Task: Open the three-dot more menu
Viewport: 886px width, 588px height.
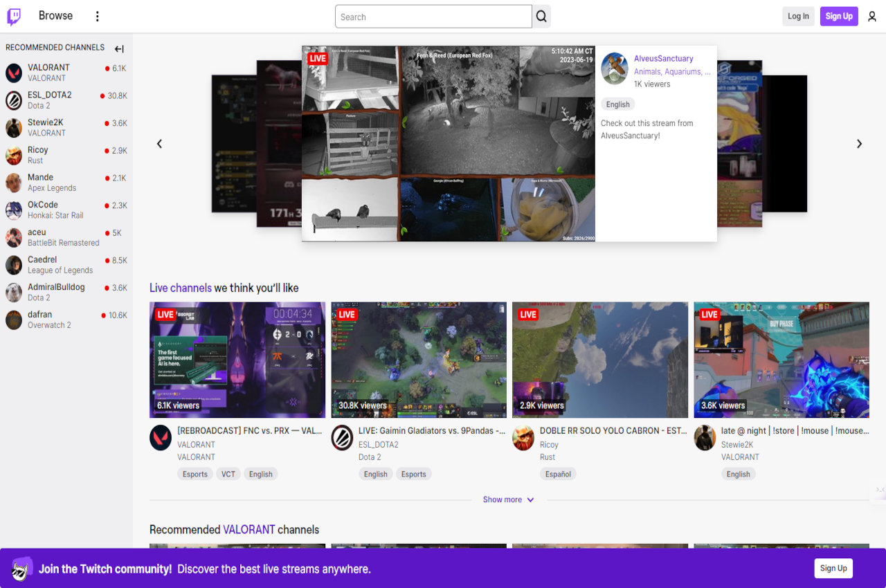Action: click(97, 16)
